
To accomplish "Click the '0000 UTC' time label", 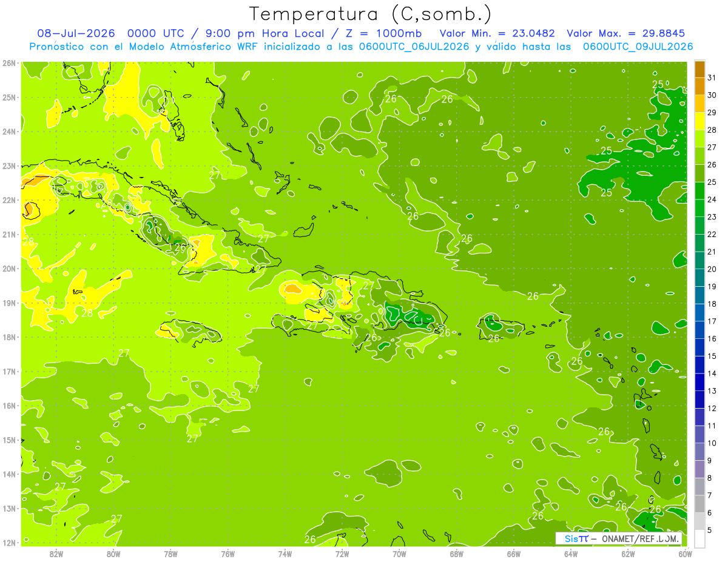I will click(156, 33).
